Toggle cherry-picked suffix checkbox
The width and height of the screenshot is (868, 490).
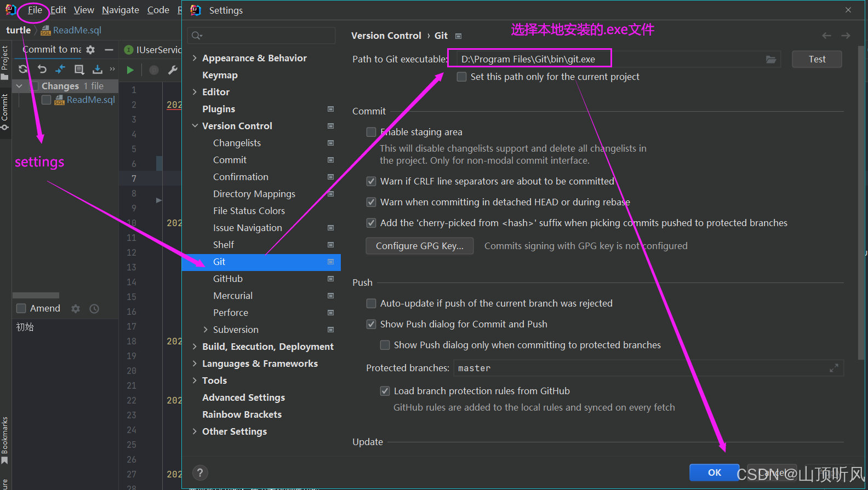click(371, 223)
